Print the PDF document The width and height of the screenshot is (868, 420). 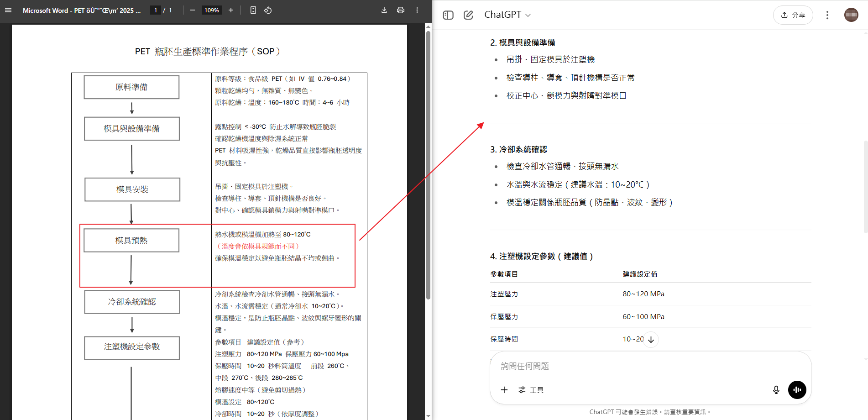point(401,10)
